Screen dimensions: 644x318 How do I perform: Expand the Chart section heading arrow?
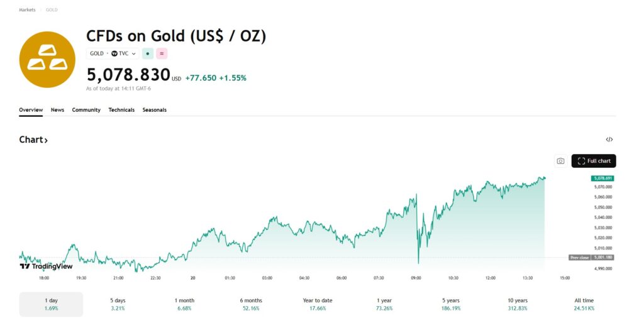45,140
